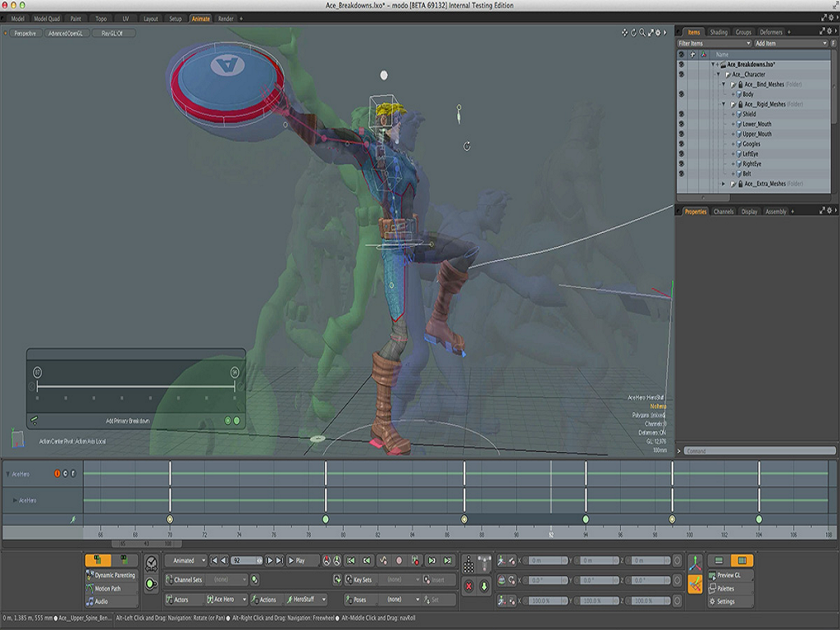Click the viewport zoom magnifier icon
This screenshot has height=630, width=840.
click(x=642, y=33)
